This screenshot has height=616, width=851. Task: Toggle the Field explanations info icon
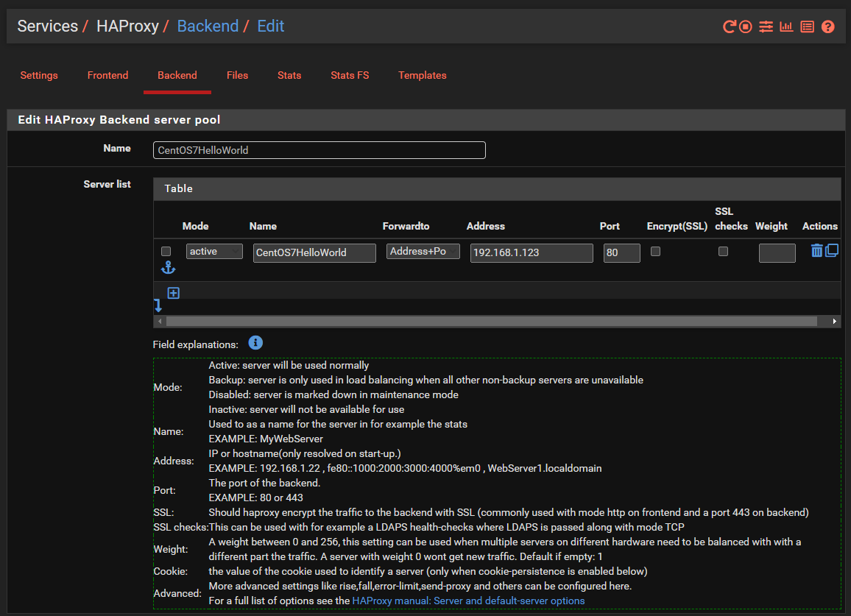tap(255, 343)
